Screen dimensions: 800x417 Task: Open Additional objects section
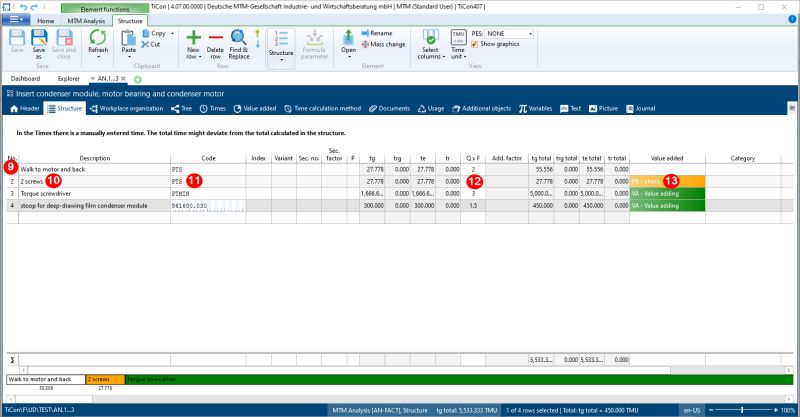(481, 109)
